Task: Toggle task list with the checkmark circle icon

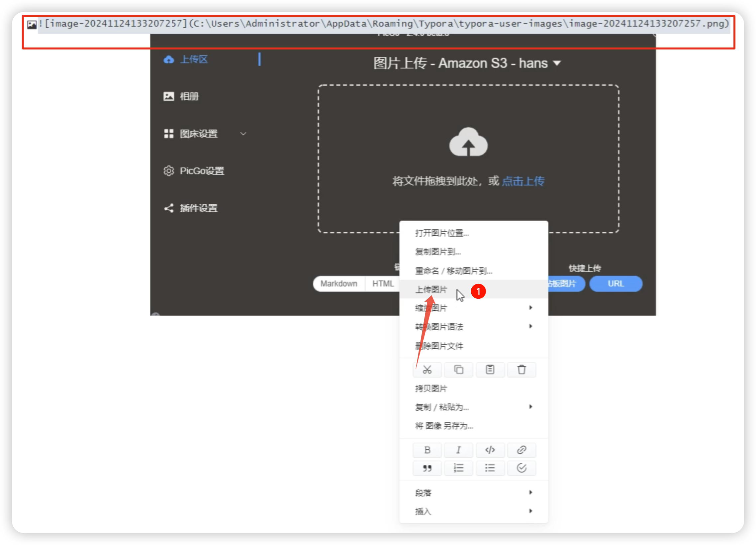Action: tap(521, 468)
